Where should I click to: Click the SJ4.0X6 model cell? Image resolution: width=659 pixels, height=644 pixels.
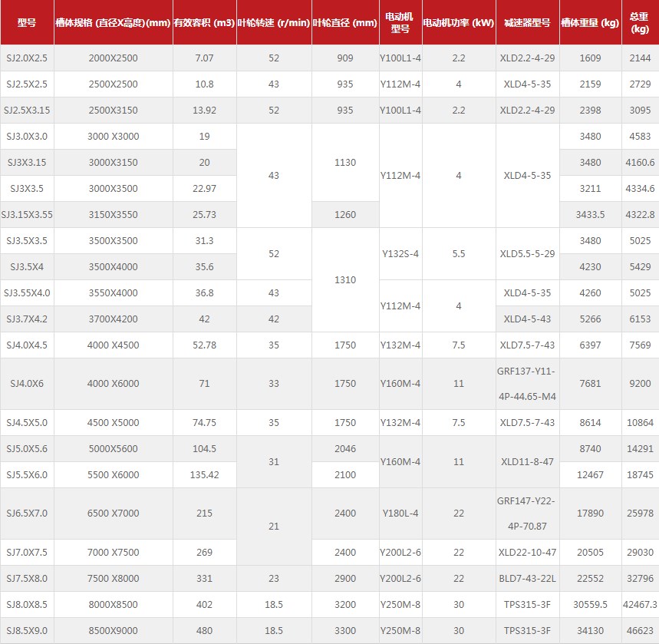point(27,384)
